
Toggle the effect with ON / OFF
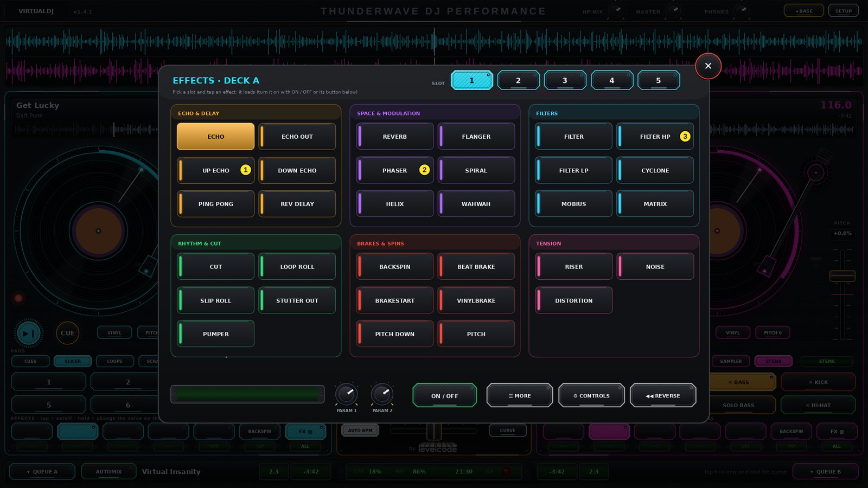(444, 395)
